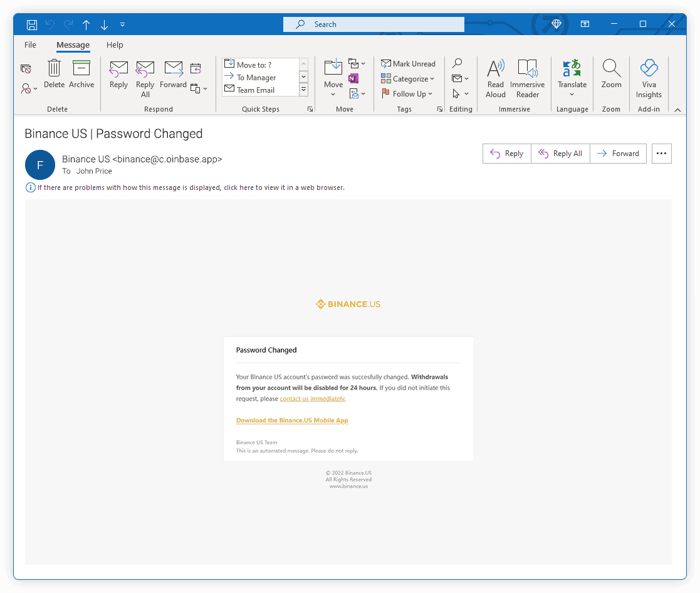Screen dimensions: 700x593
Task: Open Viva Insights add-in
Action: (x=649, y=68)
